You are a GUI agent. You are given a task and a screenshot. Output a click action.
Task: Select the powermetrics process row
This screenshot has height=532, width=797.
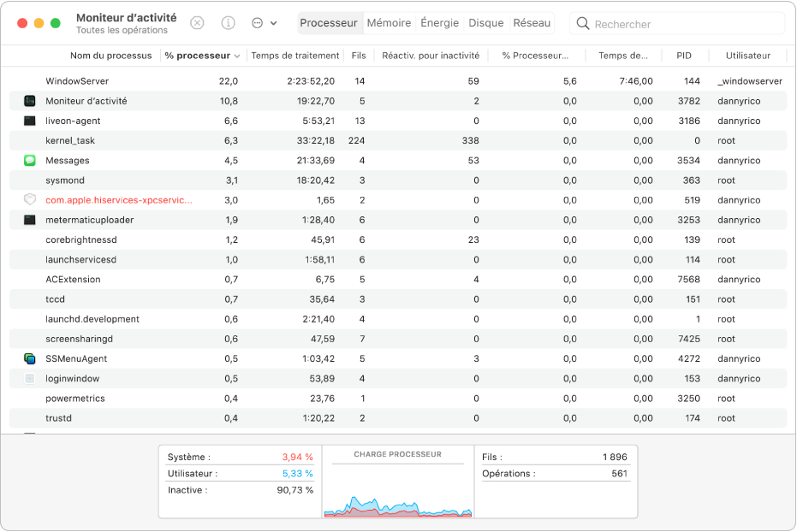click(x=398, y=399)
